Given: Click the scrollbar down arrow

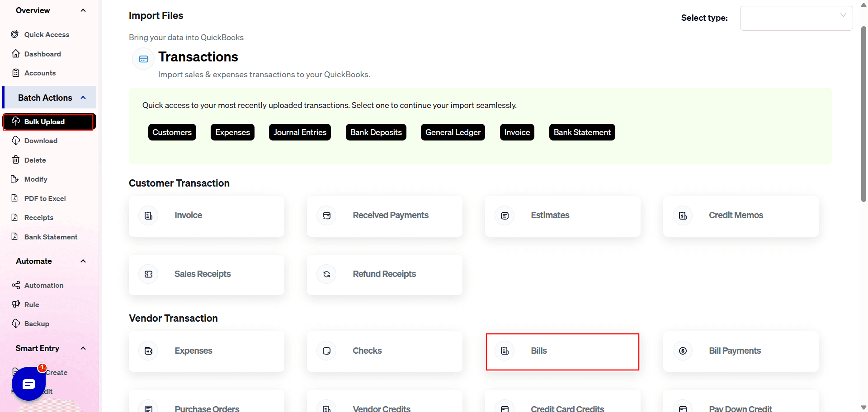Looking at the screenshot, I should pyautogui.click(x=863, y=407).
